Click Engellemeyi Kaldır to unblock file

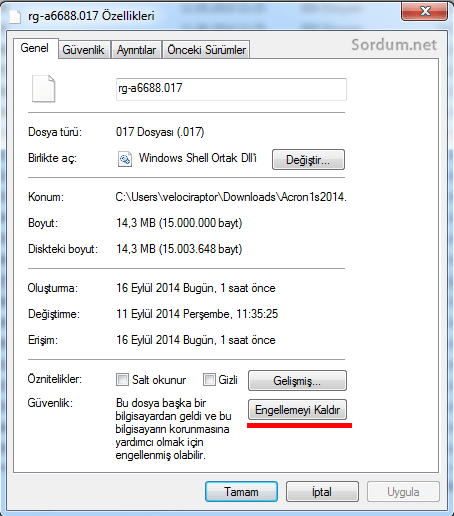[297, 409]
